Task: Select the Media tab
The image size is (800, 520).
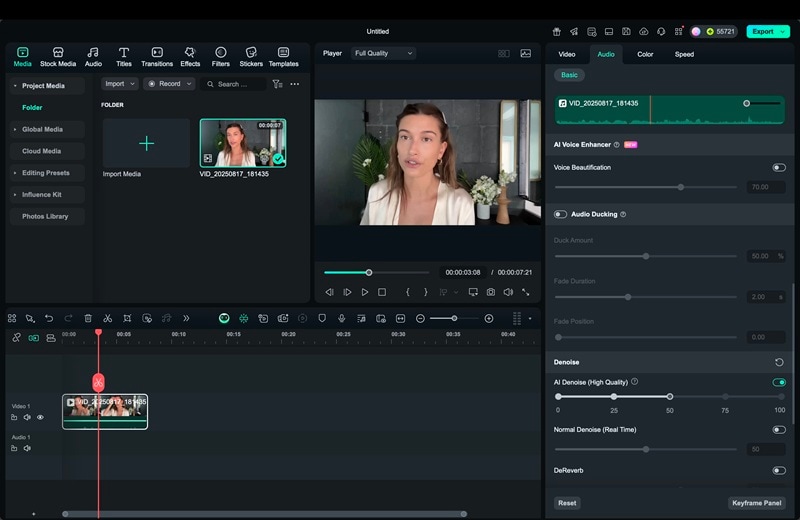Action: pos(22,57)
